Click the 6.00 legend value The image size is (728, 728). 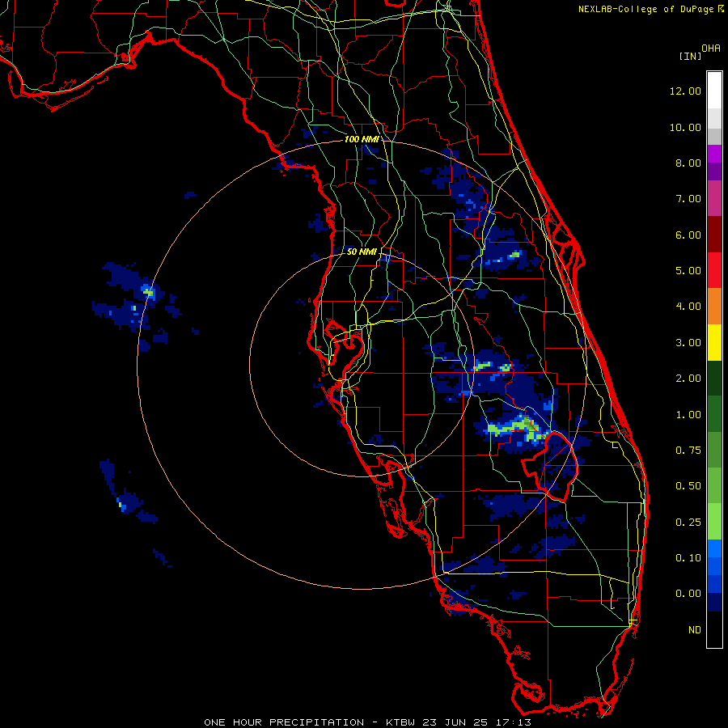coord(688,235)
